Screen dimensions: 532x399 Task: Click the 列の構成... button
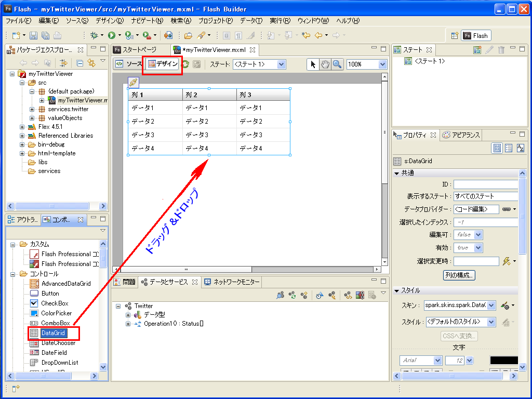pos(459,275)
